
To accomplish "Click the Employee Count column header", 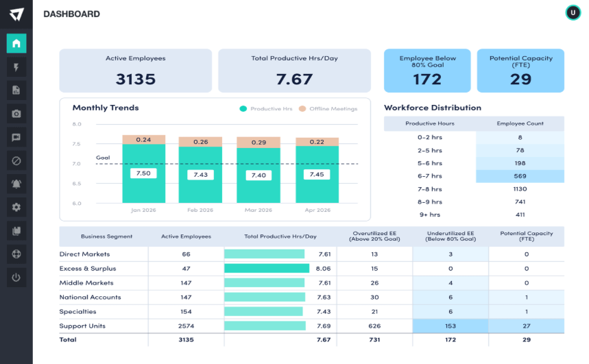I will (x=520, y=123).
